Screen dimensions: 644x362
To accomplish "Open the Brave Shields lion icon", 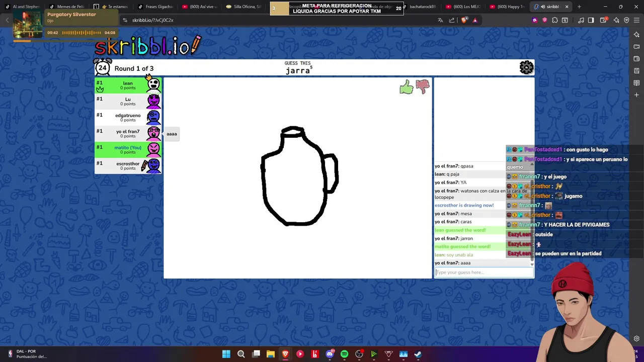I will (464, 20).
